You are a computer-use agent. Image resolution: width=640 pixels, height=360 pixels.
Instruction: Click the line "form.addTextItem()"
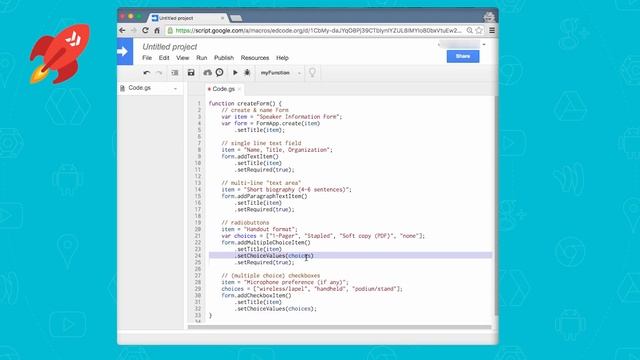[x=250, y=156]
